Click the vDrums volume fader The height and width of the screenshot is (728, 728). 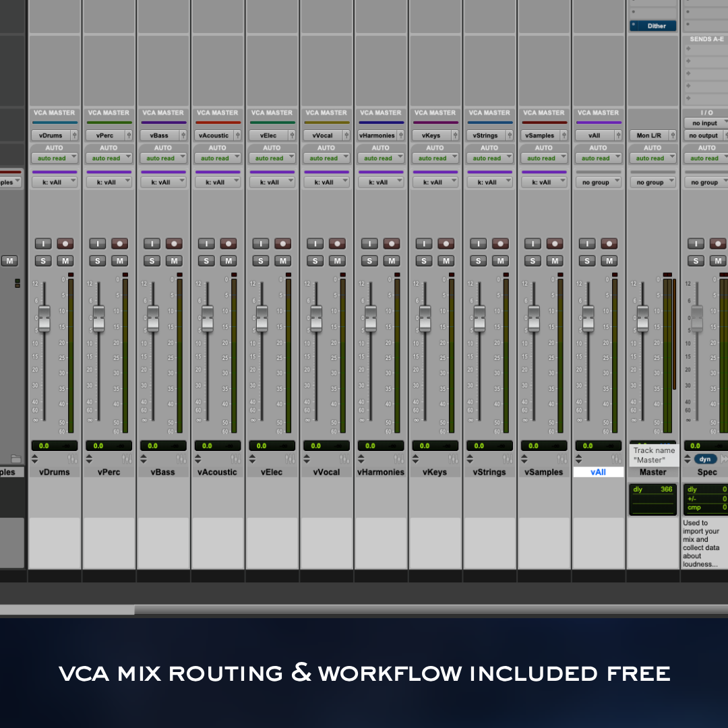point(44,318)
